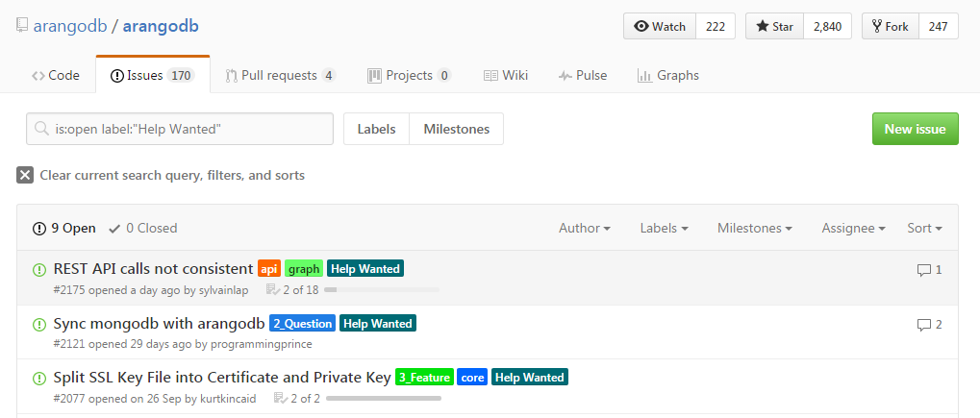View the 247 forks count
The width and height of the screenshot is (980, 418).
(938, 26)
